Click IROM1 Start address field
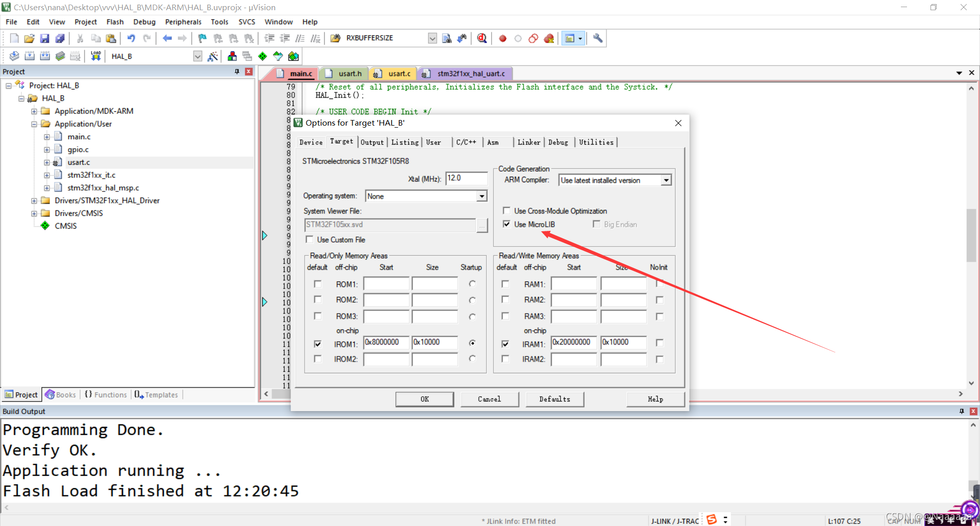Viewport: 980px width, 526px height. [x=386, y=342]
